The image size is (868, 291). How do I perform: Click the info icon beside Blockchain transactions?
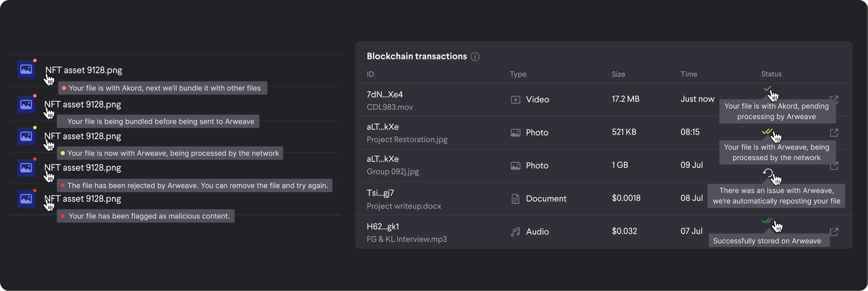point(475,57)
